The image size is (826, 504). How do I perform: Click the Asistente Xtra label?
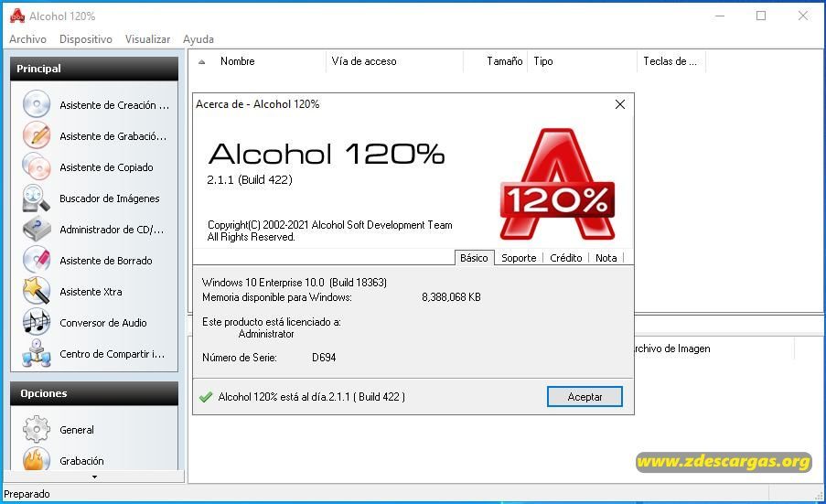[x=91, y=291]
